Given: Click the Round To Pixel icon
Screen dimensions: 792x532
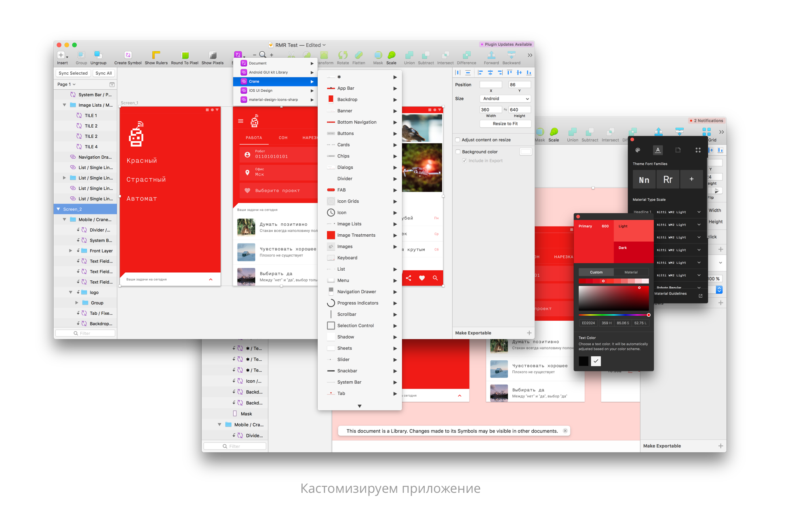Looking at the screenshot, I should coord(185,55).
